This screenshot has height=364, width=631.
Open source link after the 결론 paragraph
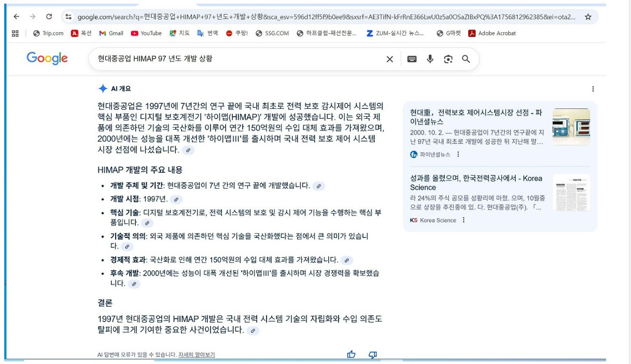tap(253, 330)
